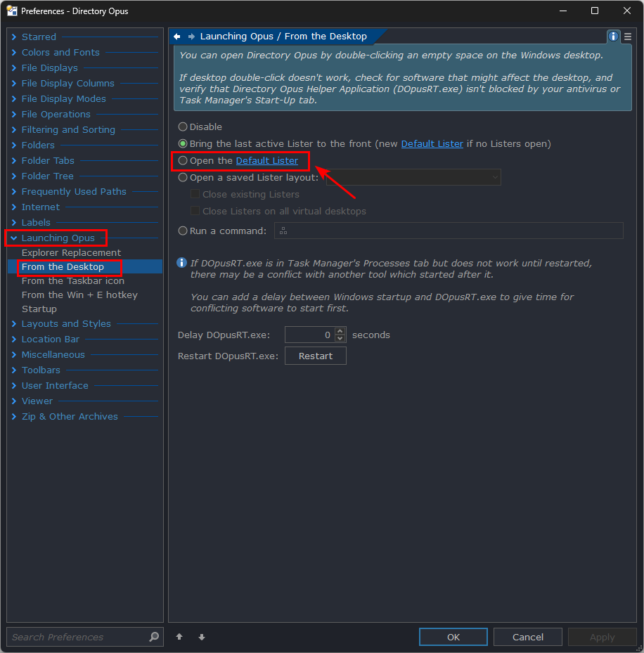
Task: Increase DOpusRT delay with up spinner
Action: [340, 331]
